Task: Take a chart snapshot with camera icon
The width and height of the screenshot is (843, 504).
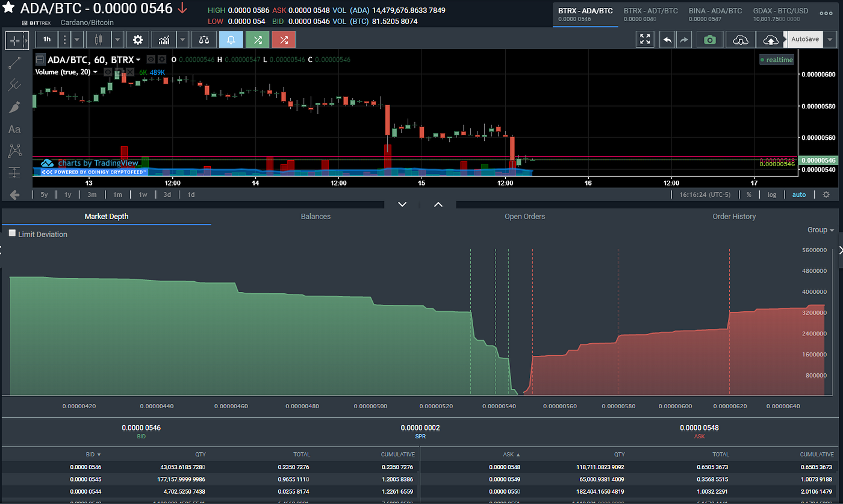Action: point(710,40)
